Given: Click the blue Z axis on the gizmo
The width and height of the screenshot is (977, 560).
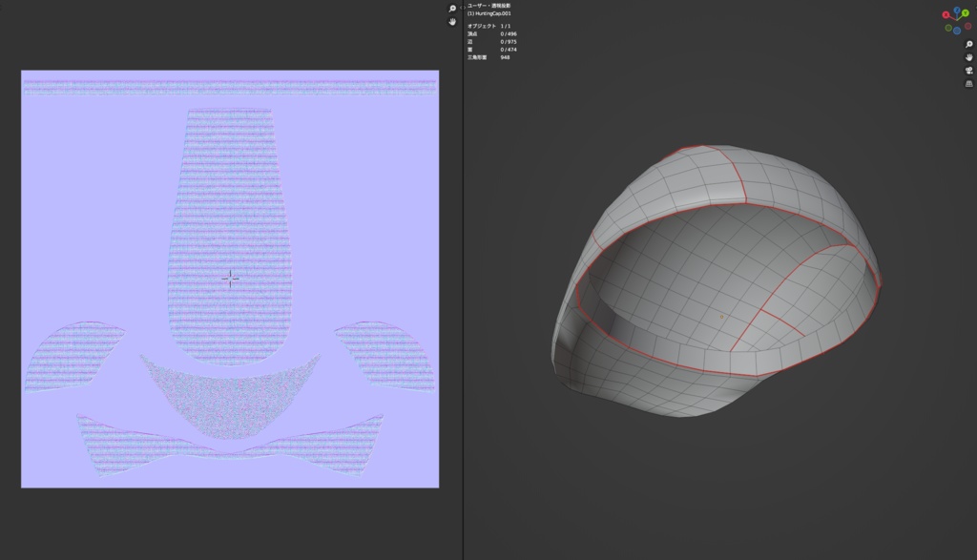Looking at the screenshot, I should [957, 10].
